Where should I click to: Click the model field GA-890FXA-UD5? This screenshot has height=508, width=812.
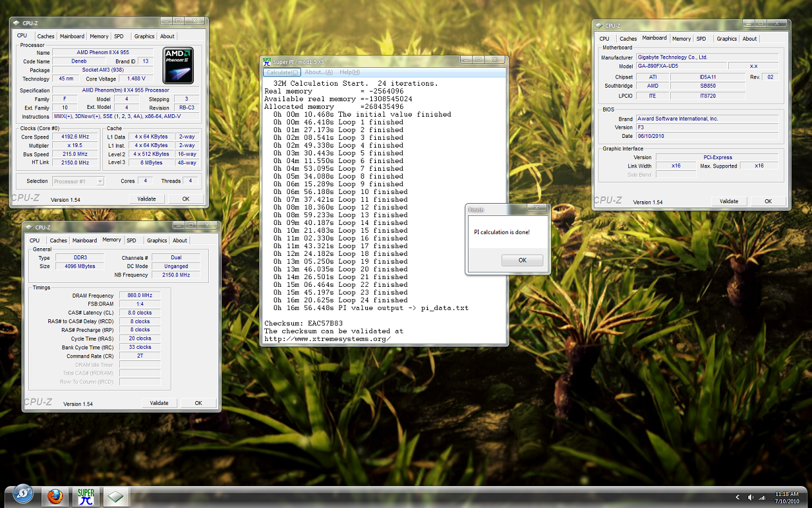[681, 66]
